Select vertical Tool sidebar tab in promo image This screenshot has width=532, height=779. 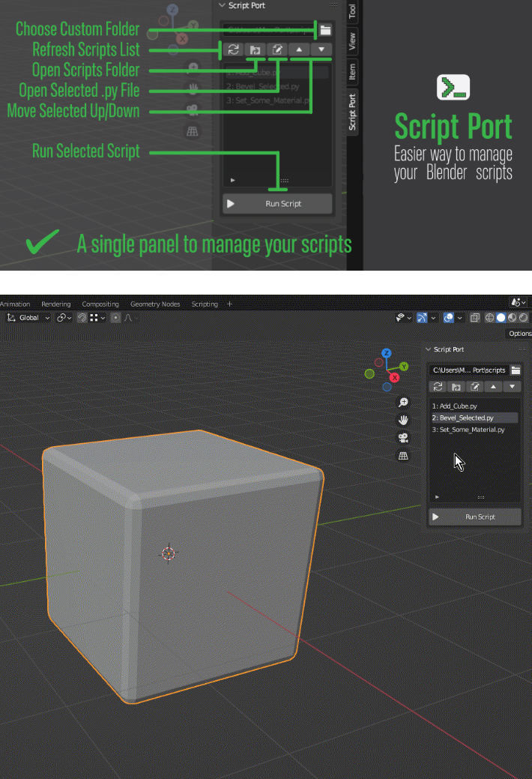(x=352, y=11)
